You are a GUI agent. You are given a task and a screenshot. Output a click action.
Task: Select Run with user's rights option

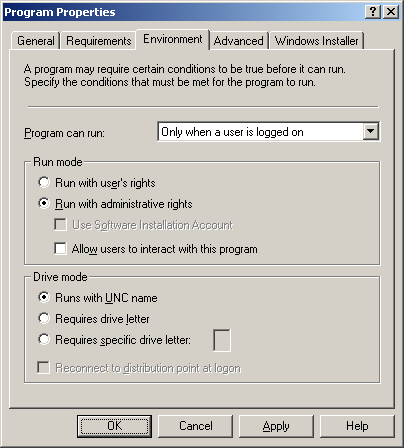tap(97, 183)
